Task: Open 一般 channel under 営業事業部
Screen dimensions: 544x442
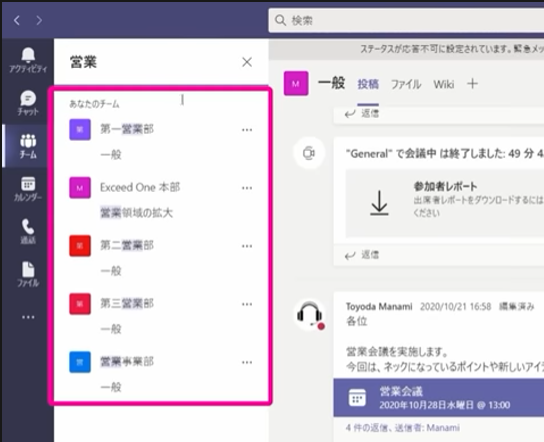Action: coord(111,387)
